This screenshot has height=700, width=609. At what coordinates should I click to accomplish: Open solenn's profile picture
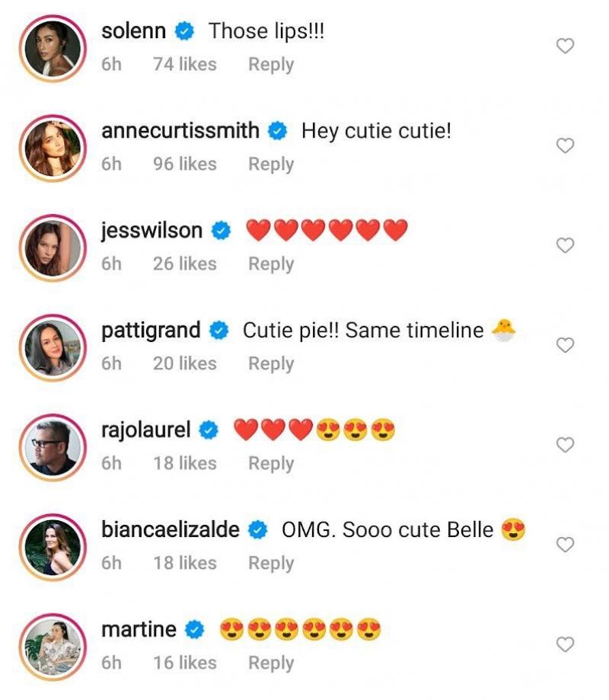[52, 46]
